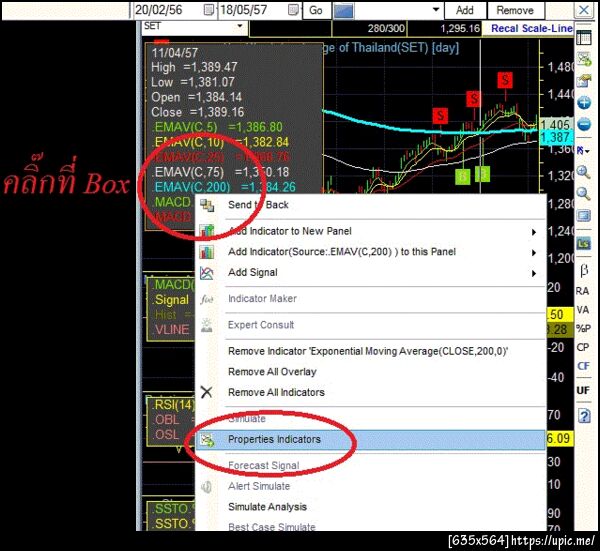Click the .VLINE legend in MACD panel
The width and height of the screenshot is (600, 551).
[171, 329]
